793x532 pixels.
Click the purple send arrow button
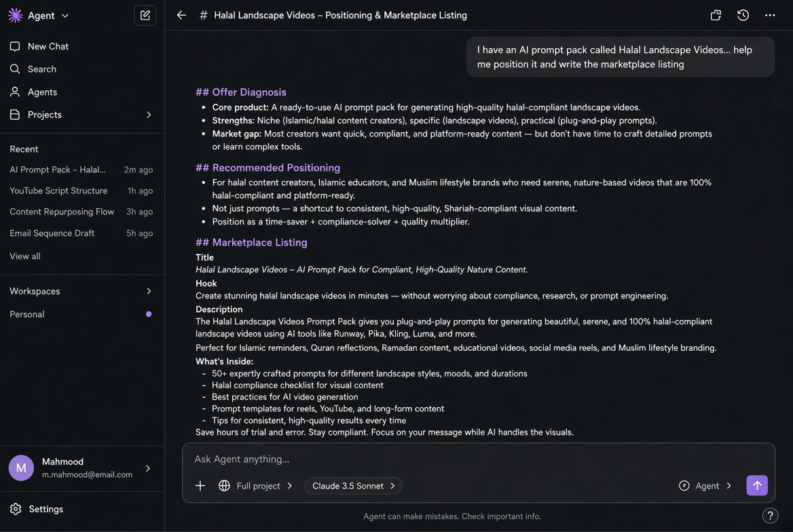pyautogui.click(x=757, y=485)
